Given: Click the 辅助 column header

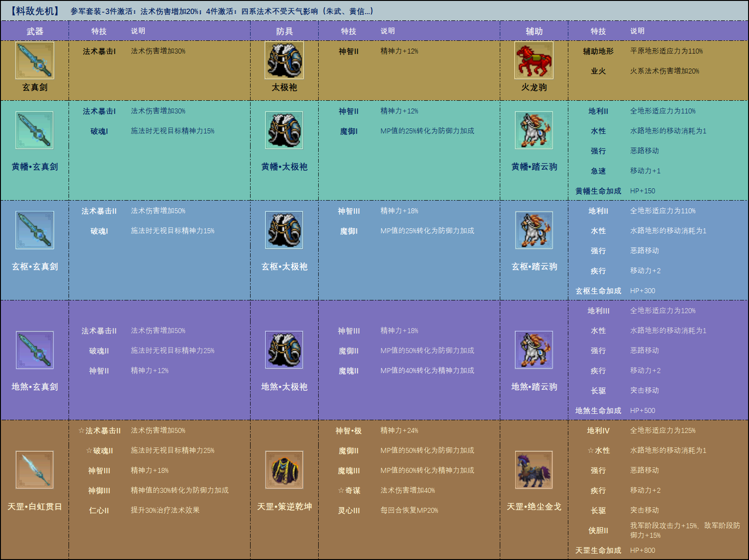Looking at the screenshot, I should [534, 31].
